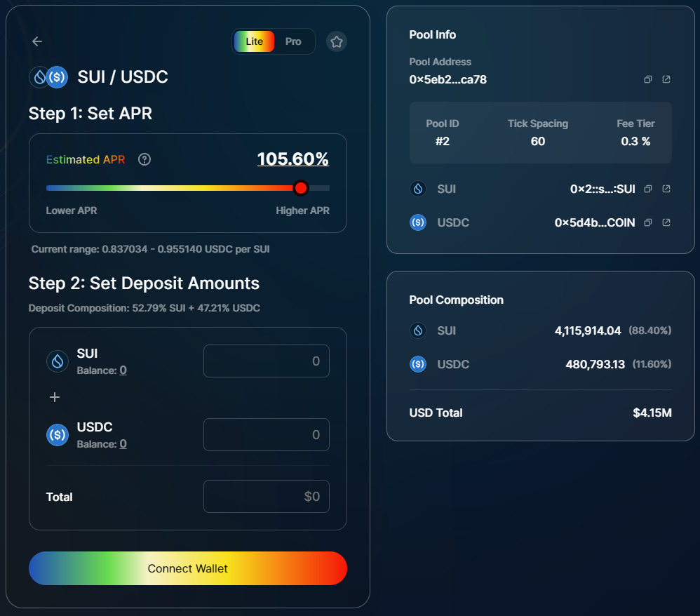700x616 pixels.
Task: Click the pool address text 0x5eb2...ca78
Action: click(x=447, y=79)
